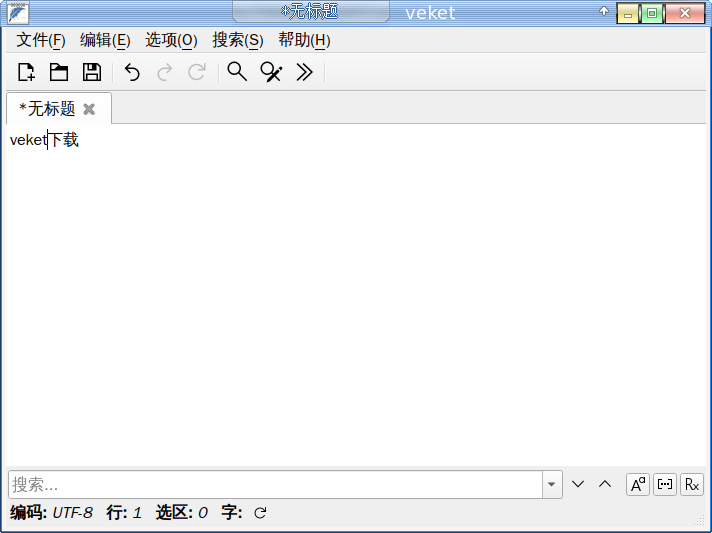Expand the search history dropdown arrow
712x533 pixels.
552,484
